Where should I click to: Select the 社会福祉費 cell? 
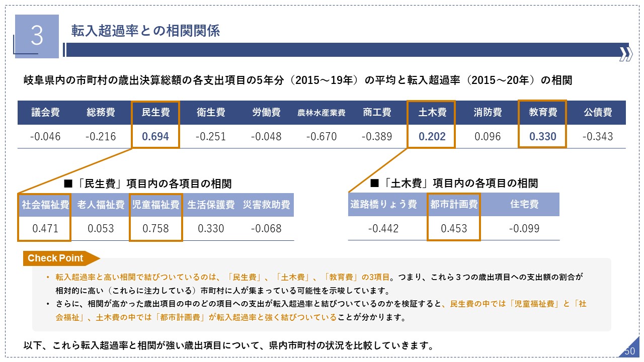point(45,205)
